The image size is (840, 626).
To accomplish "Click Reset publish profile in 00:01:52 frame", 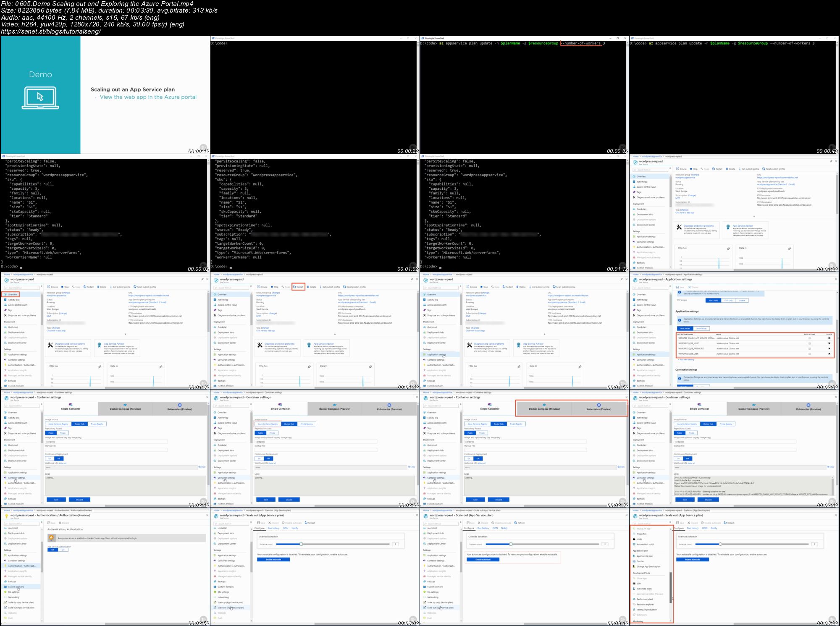I will pyautogui.click(x=564, y=287).
